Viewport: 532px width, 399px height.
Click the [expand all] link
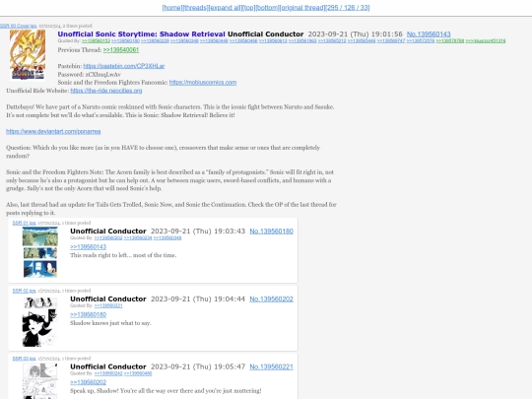pyautogui.click(x=226, y=8)
